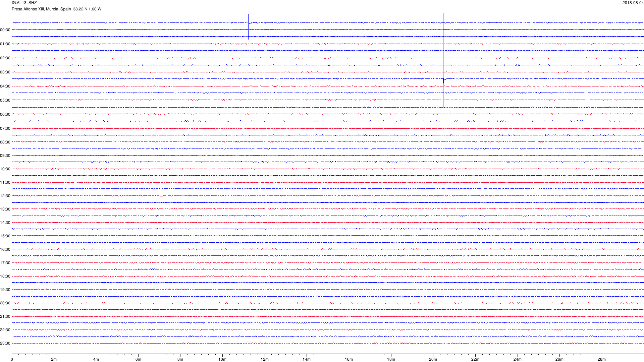Click the blue spike near 11 minutes at top
Screen dimensions: 644x362
[248, 27]
